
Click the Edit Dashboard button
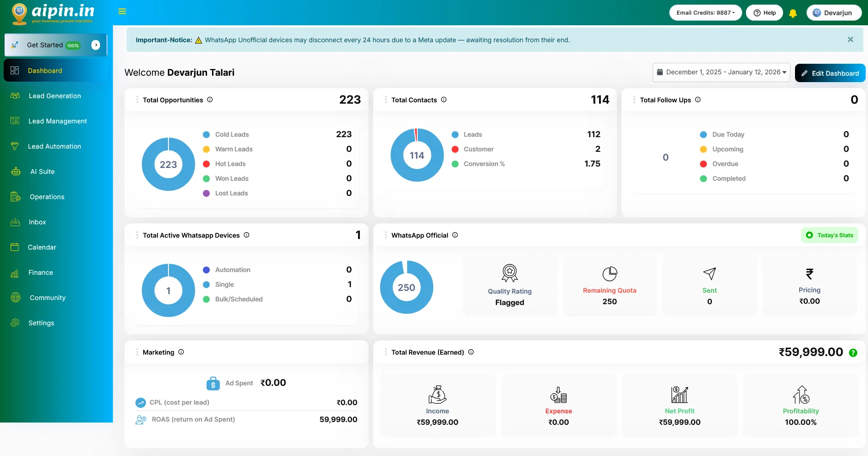click(830, 73)
